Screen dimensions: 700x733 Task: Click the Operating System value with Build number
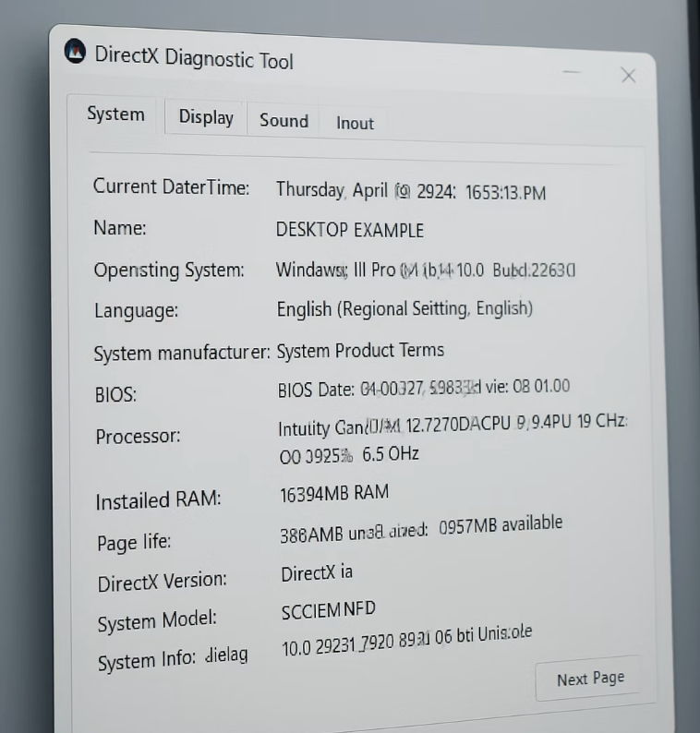pyautogui.click(x=426, y=270)
